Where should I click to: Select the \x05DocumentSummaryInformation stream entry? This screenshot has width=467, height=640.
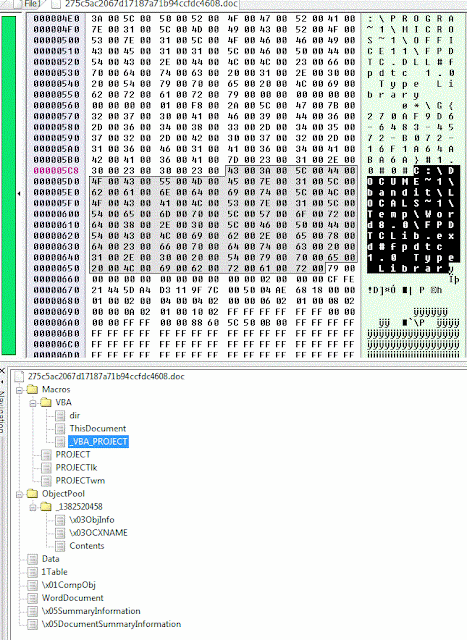coord(111,624)
